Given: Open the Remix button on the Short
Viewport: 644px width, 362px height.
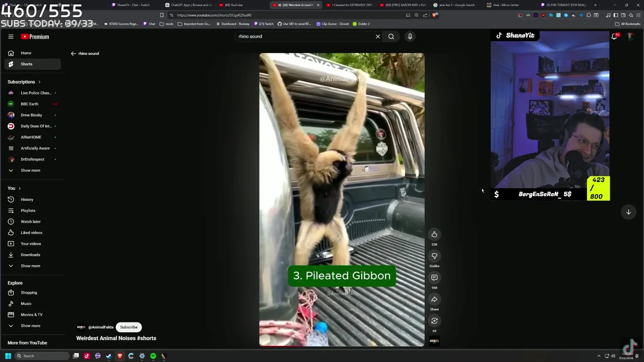Looking at the screenshot, I should [434, 321].
